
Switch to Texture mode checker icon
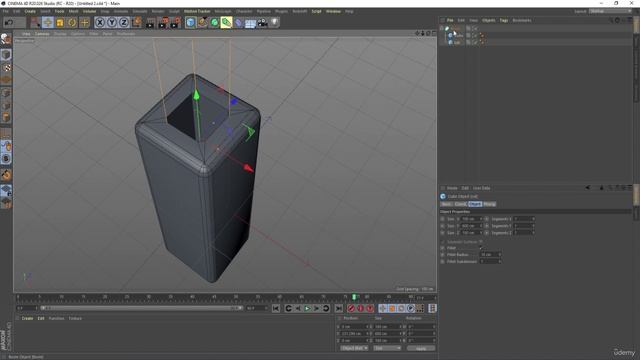tap(6, 67)
